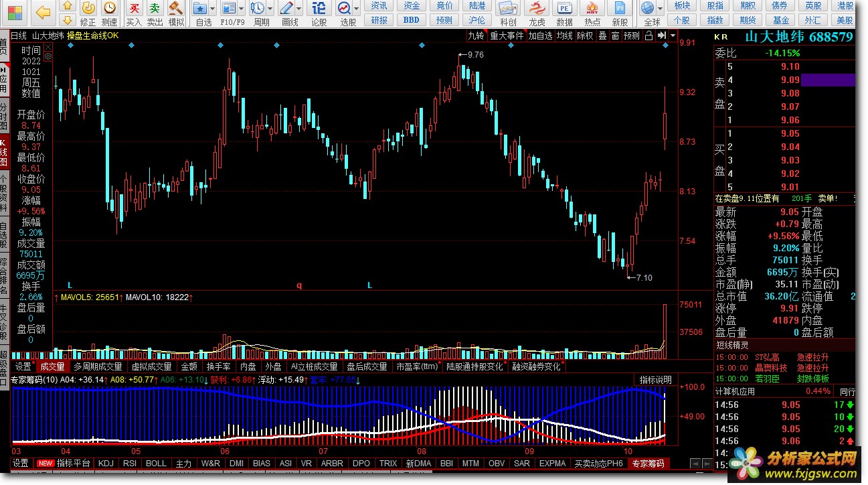Switch to the 成交量 volume tab
The width and height of the screenshot is (868, 485).
(53, 366)
